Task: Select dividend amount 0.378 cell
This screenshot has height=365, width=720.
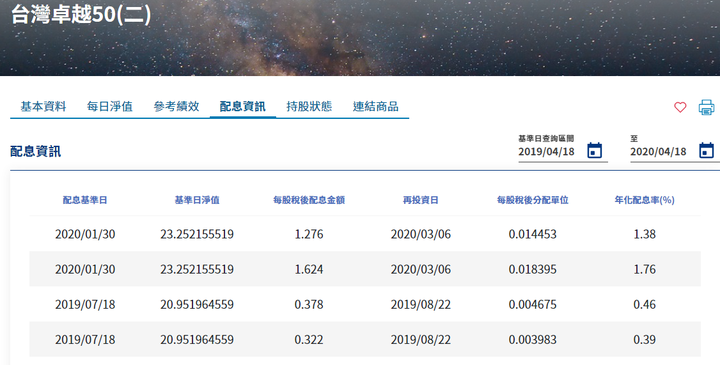Action: pos(309,304)
